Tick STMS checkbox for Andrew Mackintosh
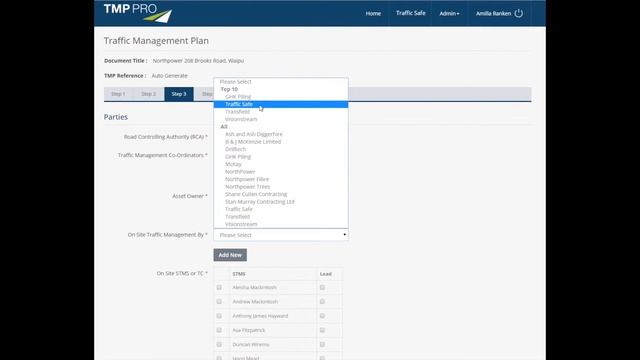Screen dimensions: 640x360 (x=219, y=302)
